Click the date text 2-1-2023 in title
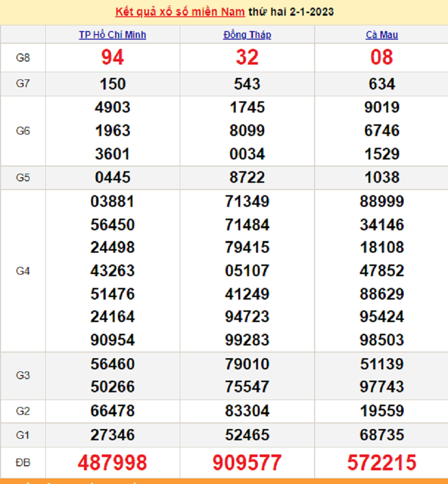Screen dimensions: 448x484 click(x=312, y=12)
